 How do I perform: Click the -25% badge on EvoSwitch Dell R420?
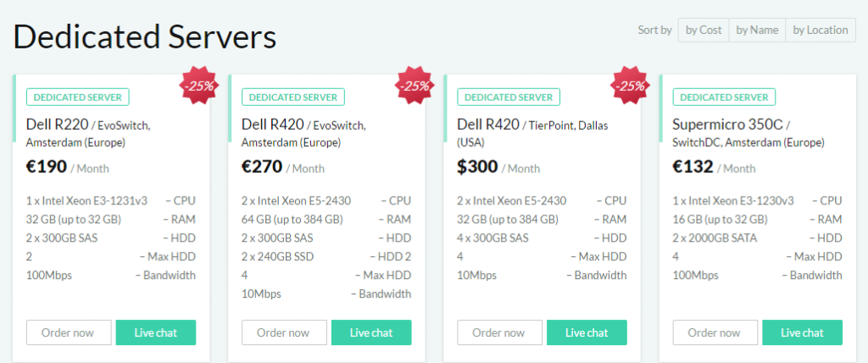[415, 86]
